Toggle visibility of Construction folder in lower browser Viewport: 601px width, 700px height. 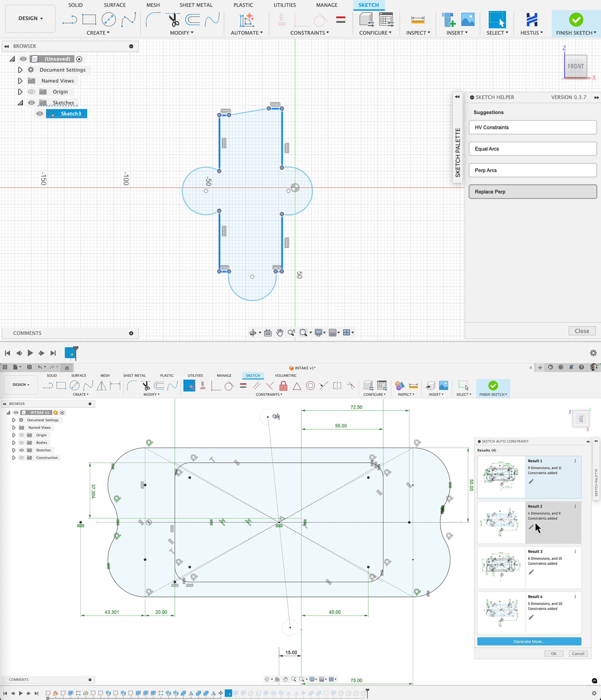pos(22,458)
